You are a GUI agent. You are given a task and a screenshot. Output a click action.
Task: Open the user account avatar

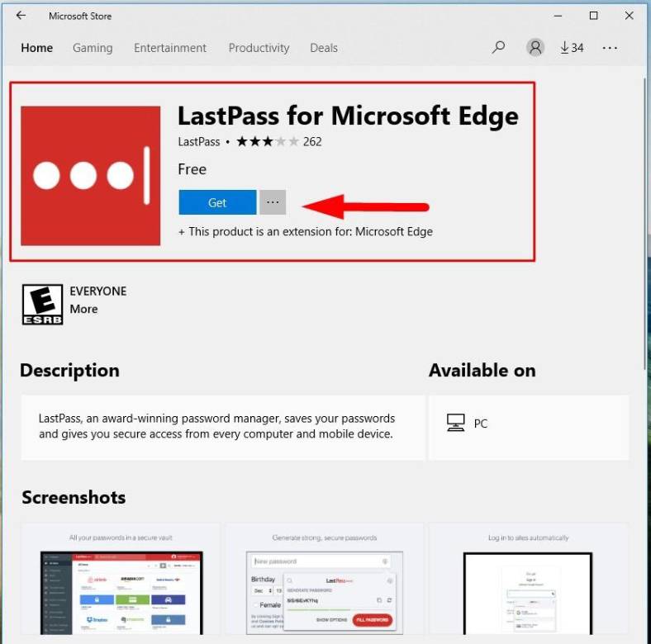535,47
